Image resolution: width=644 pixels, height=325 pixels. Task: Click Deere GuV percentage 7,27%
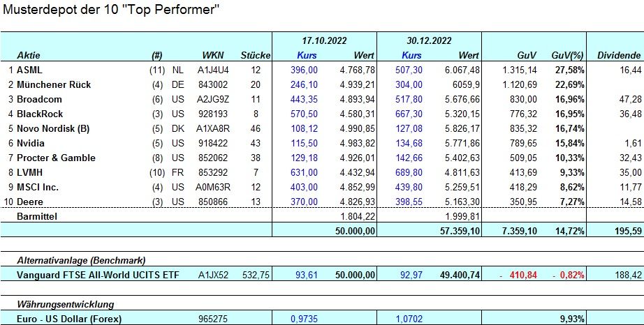[573, 202]
